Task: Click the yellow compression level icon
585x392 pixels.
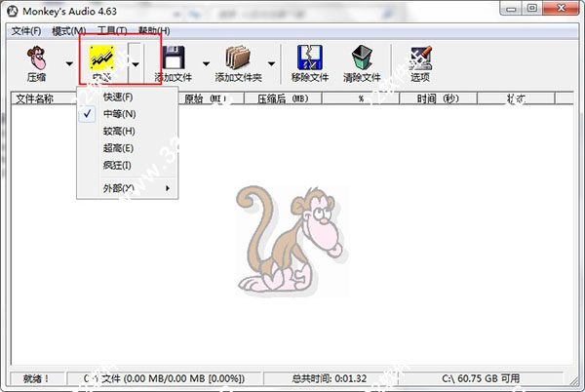Action: point(101,58)
